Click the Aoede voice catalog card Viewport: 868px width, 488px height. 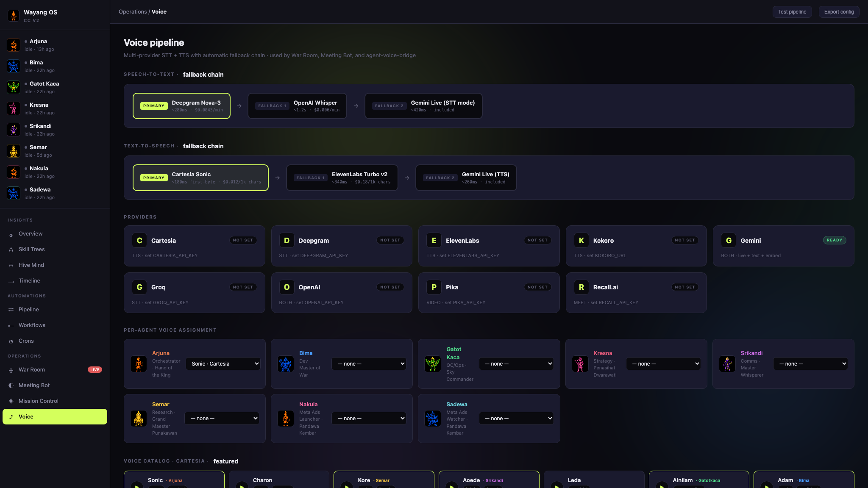pos(489,480)
